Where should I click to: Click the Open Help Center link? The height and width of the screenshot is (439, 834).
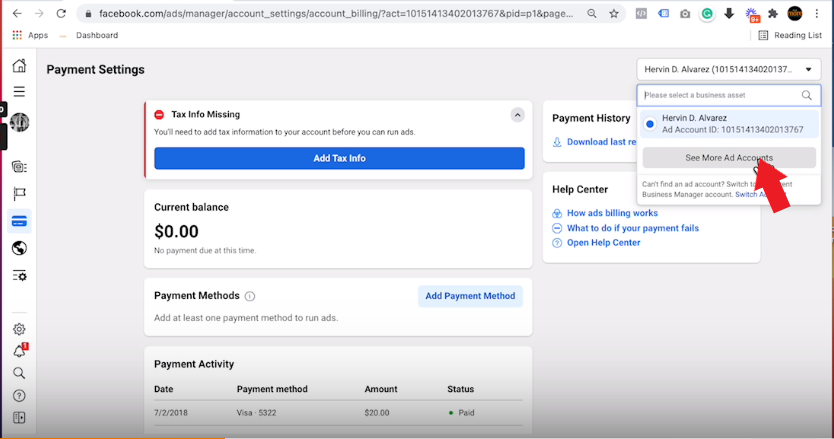(603, 243)
